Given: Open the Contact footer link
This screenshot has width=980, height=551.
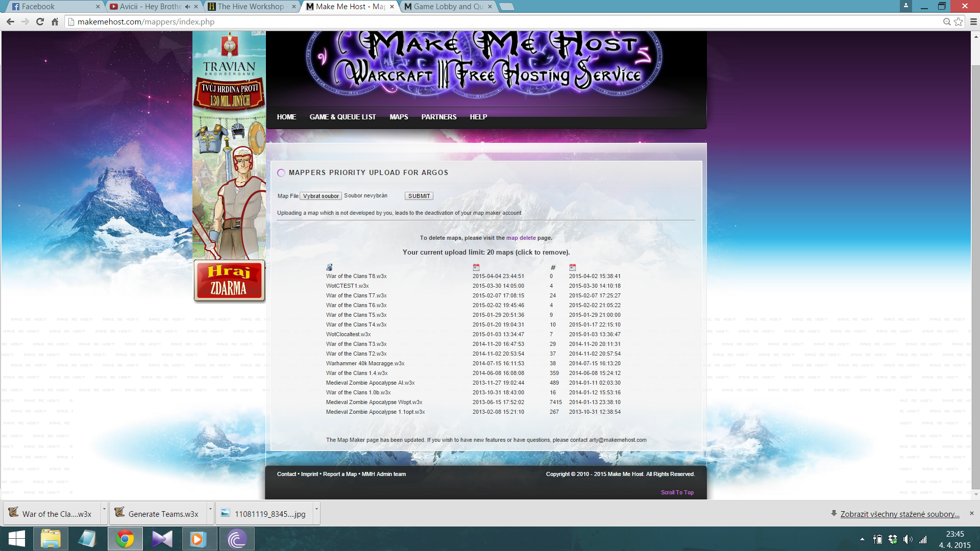Looking at the screenshot, I should point(286,474).
